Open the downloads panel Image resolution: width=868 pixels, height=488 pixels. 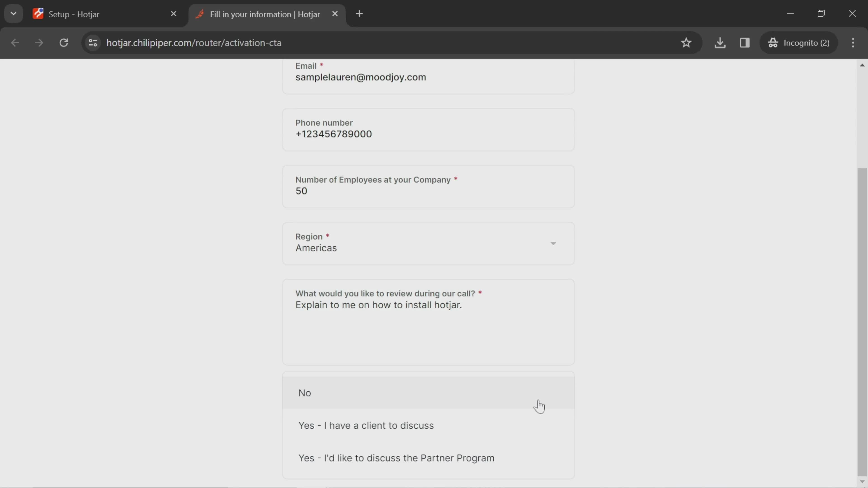click(720, 43)
